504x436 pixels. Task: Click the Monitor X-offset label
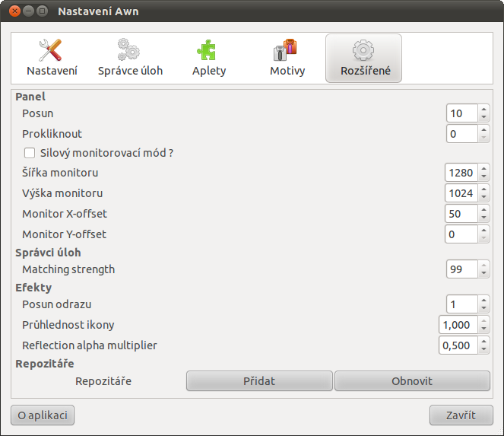(65, 214)
